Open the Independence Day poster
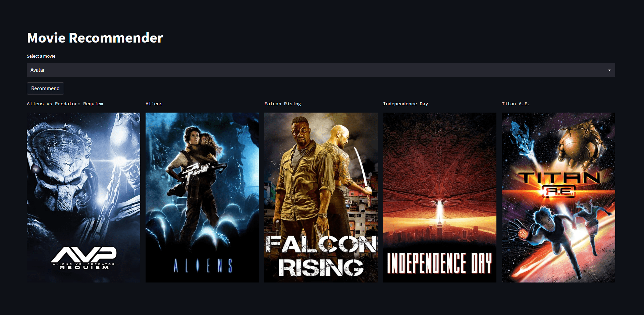 point(439,197)
